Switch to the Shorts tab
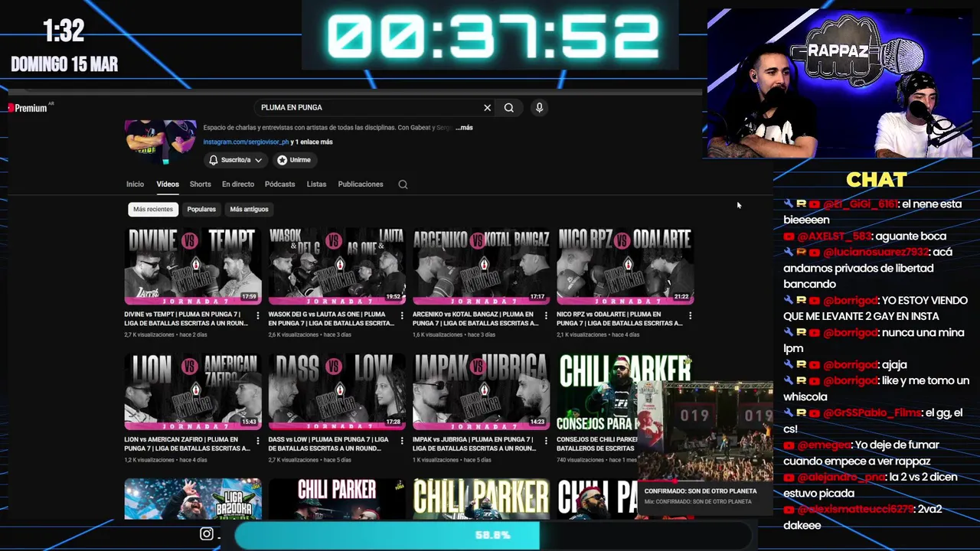This screenshot has width=980, height=551. pos(201,184)
